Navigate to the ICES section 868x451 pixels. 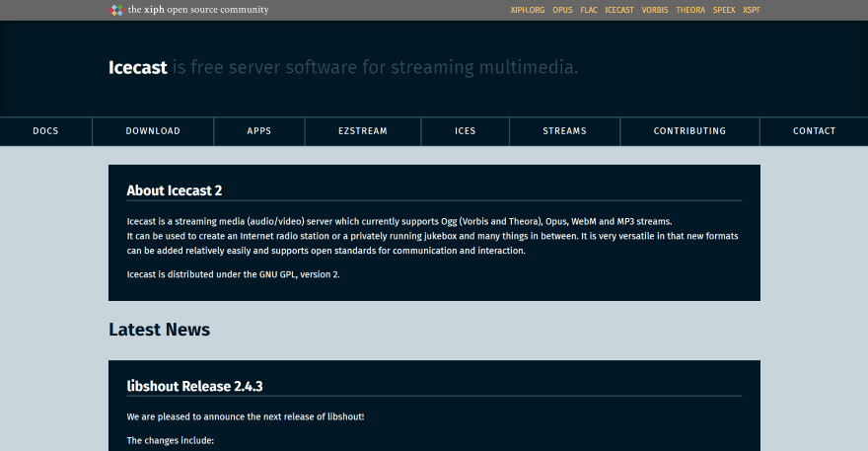click(465, 131)
